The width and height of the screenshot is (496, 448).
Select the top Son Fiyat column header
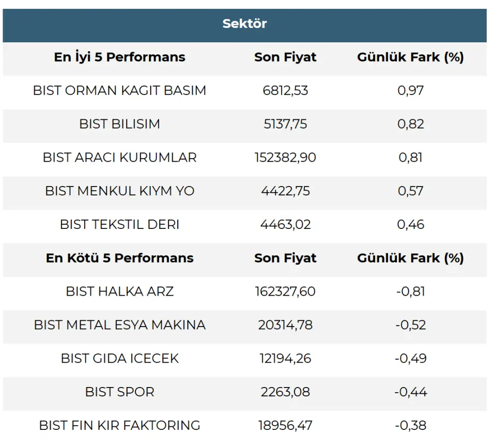[x=285, y=57]
